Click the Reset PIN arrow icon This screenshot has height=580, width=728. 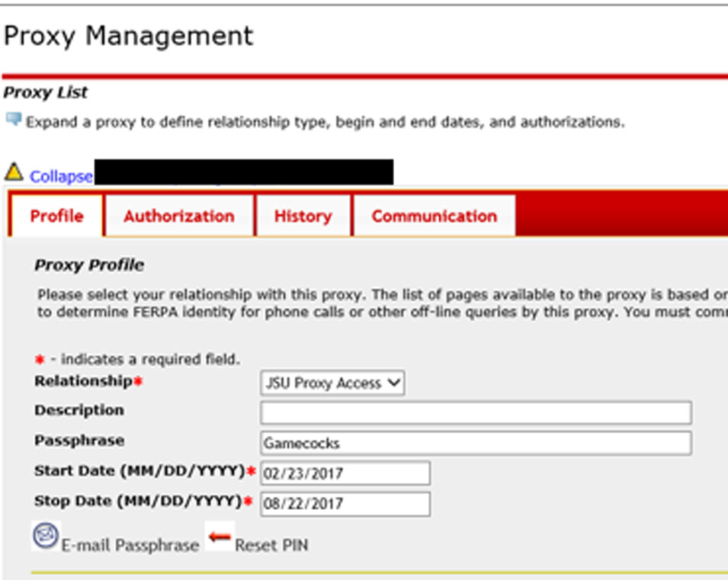point(220,537)
